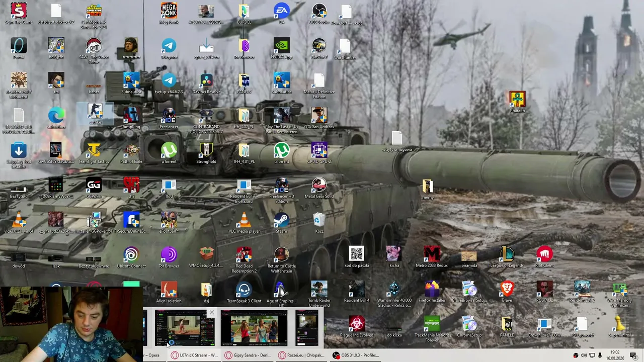The height and width of the screenshot is (362, 644).
Task: Open the microphone tray icon
Action: (x=600, y=355)
